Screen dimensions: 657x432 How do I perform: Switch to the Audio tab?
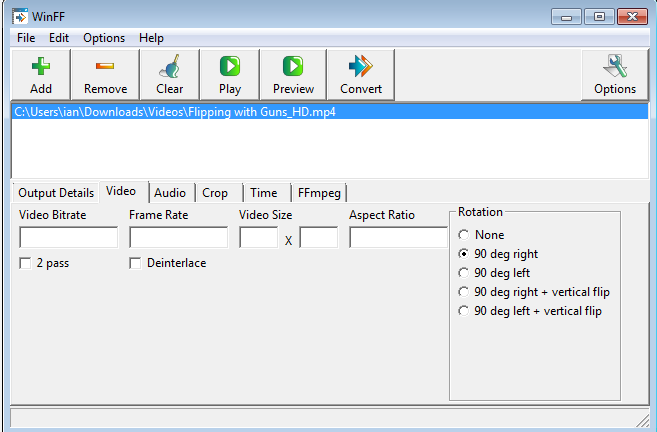tap(170, 193)
